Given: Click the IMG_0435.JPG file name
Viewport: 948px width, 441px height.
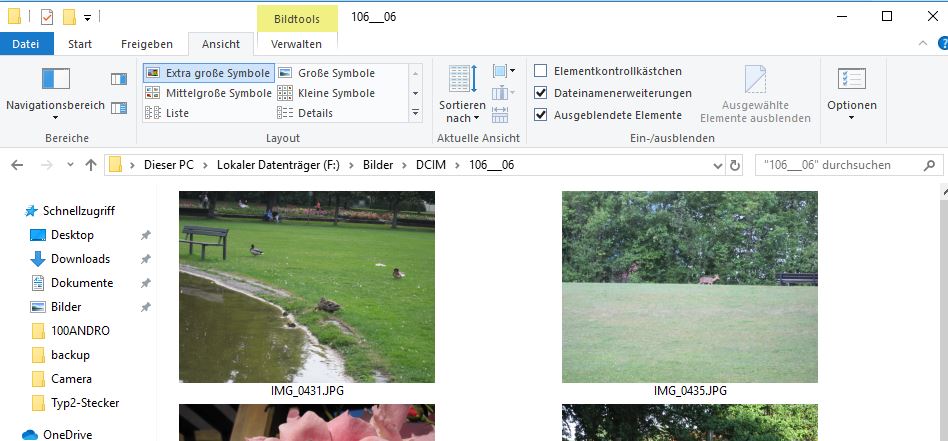Looking at the screenshot, I should (690, 391).
